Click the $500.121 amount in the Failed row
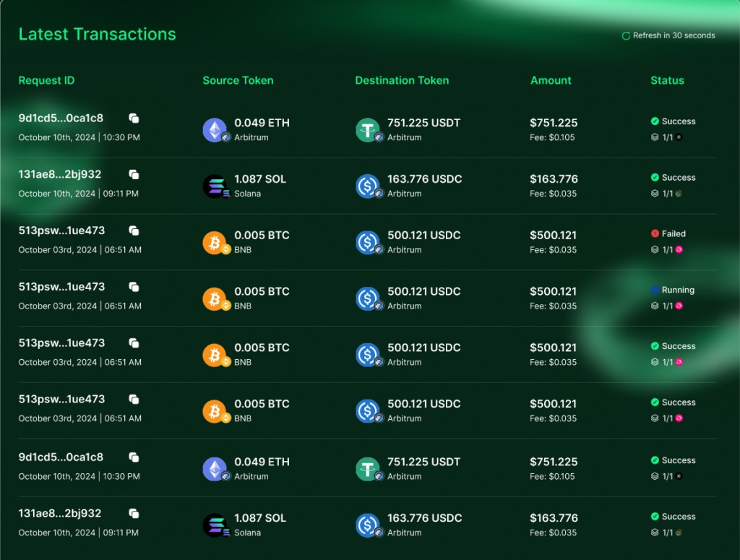740x560 pixels. (x=553, y=235)
